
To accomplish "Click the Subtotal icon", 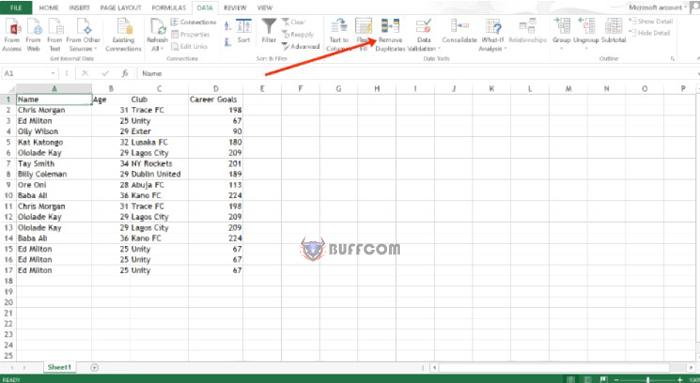I will click(613, 26).
